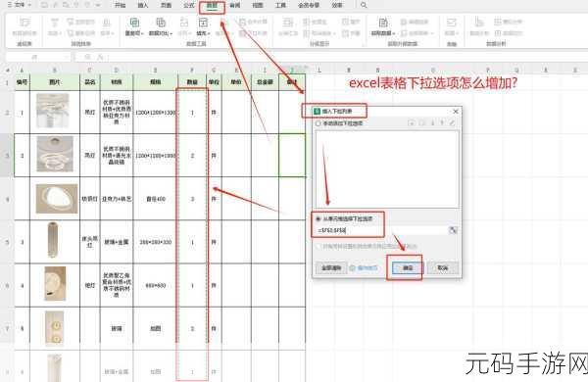The width and height of the screenshot is (588, 382).
Task: Expand the 数据对比 dropdown arrow
Action: pos(171,33)
